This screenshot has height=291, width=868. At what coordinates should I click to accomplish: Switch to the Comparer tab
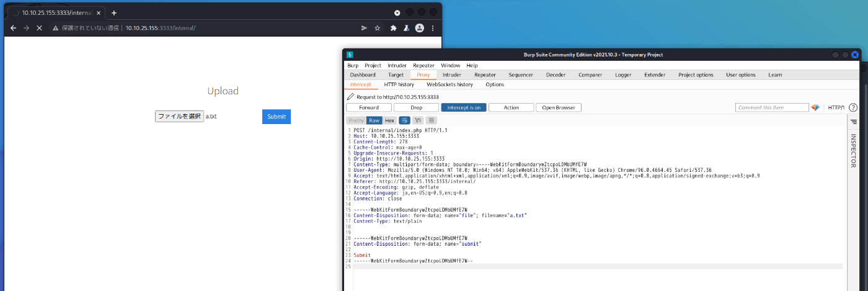(x=590, y=74)
